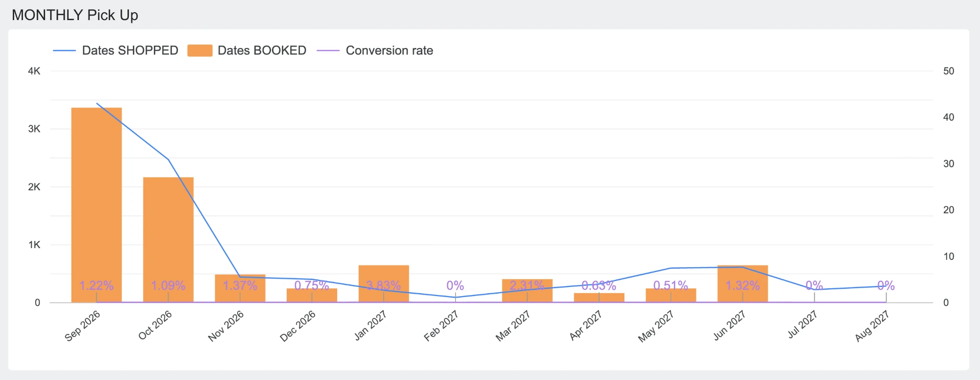
Task: Click the 0.63% conversion rate label
Action: [x=599, y=285]
